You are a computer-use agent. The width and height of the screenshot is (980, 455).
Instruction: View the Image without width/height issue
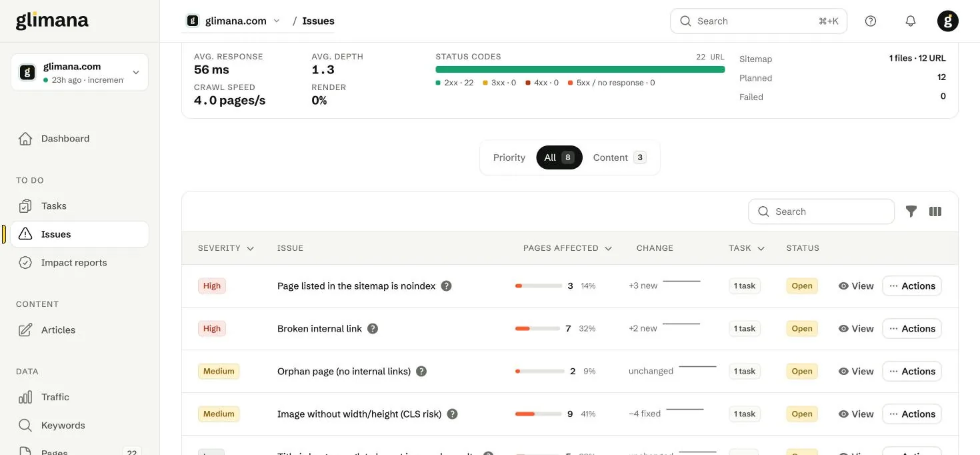(x=856, y=414)
